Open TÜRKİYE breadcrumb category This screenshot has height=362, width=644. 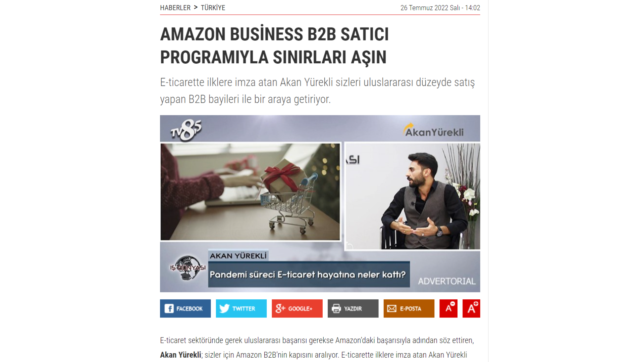(x=213, y=8)
